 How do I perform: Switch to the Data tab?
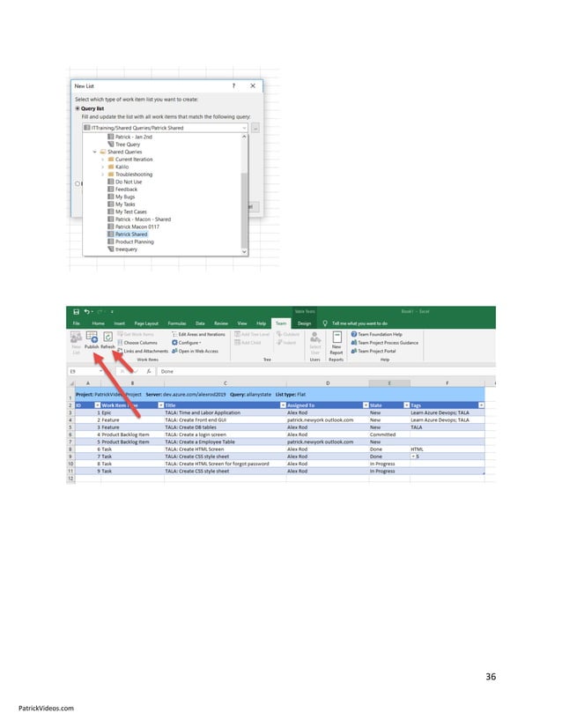[x=200, y=323]
